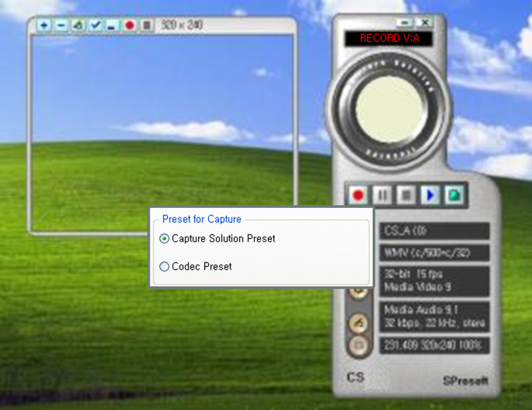
Task: Click the WMV format info field
Action: [434, 253]
